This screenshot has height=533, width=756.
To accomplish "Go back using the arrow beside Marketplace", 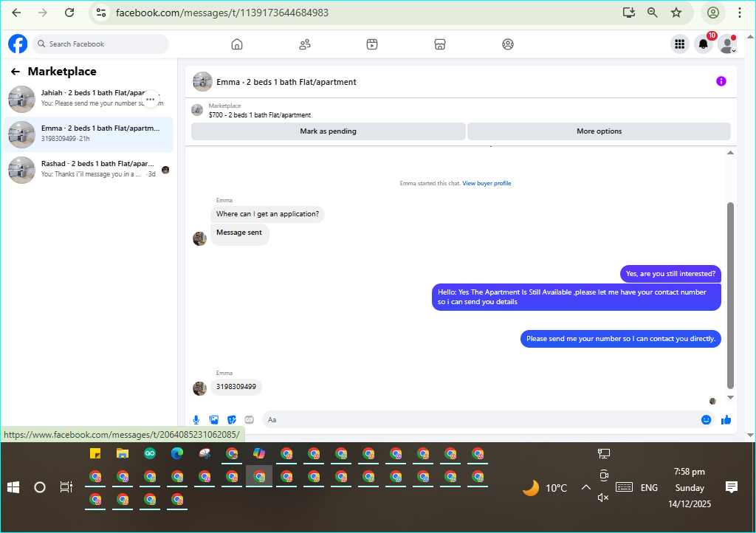I will [16, 72].
